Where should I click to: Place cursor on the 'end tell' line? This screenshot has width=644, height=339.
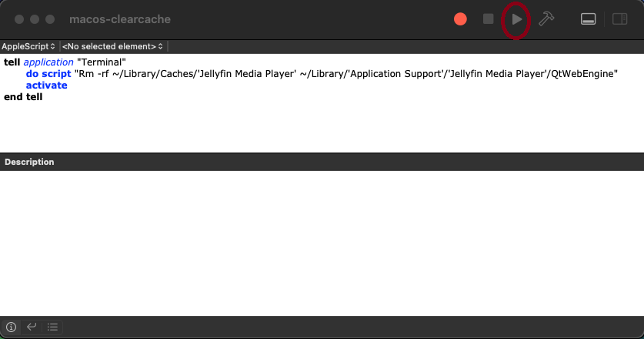tap(23, 97)
